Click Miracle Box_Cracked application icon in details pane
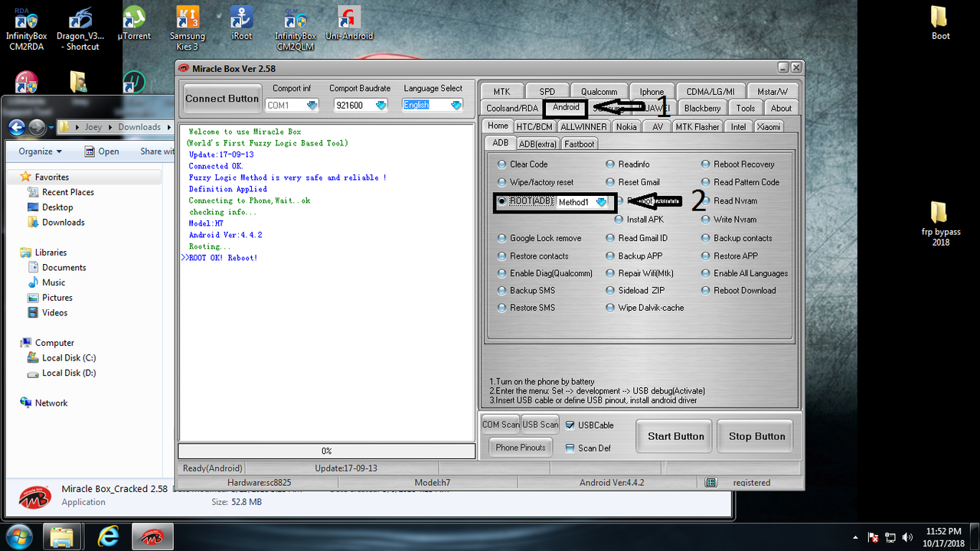 pos(35,496)
